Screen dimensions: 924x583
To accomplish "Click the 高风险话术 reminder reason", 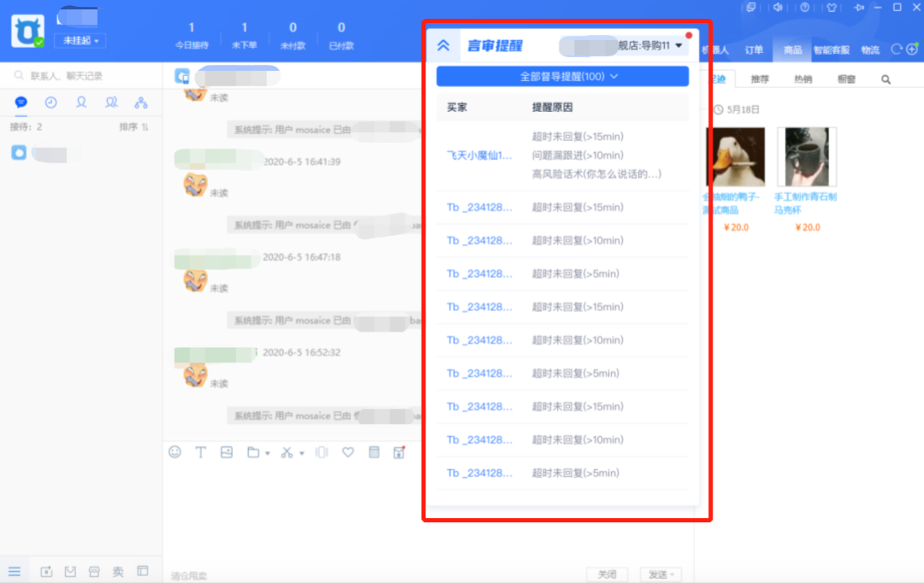I will coord(596,174).
